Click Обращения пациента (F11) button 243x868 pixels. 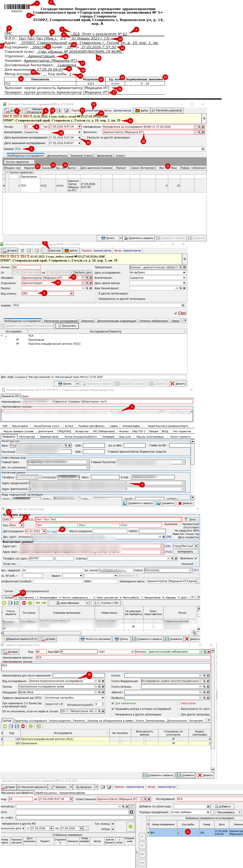click(x=19, y=639)
